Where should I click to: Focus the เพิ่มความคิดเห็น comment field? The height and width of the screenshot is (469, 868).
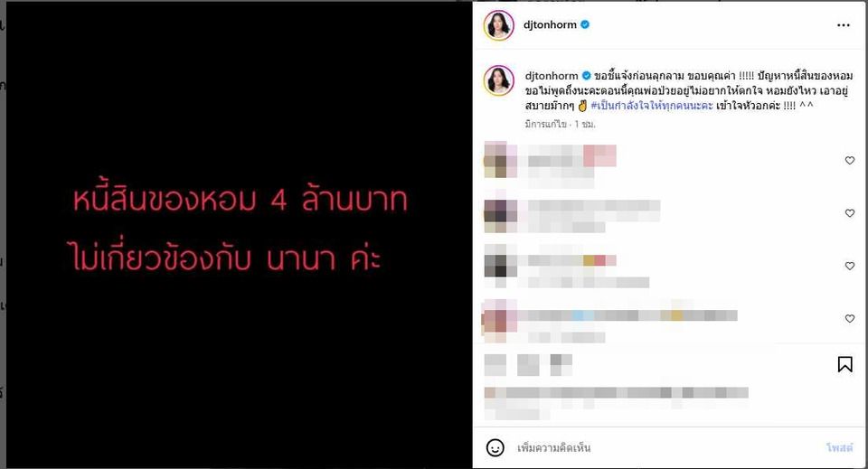[667, 447]
